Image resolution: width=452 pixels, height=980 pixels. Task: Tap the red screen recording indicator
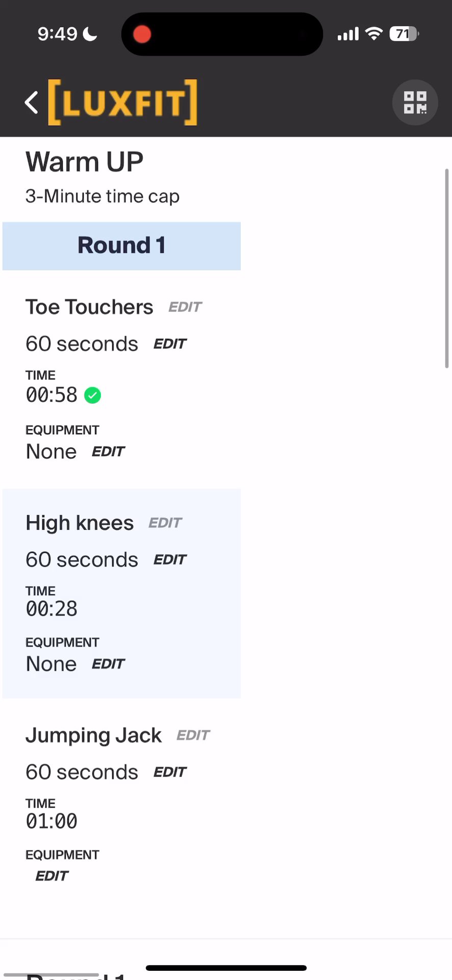point(142,34)
